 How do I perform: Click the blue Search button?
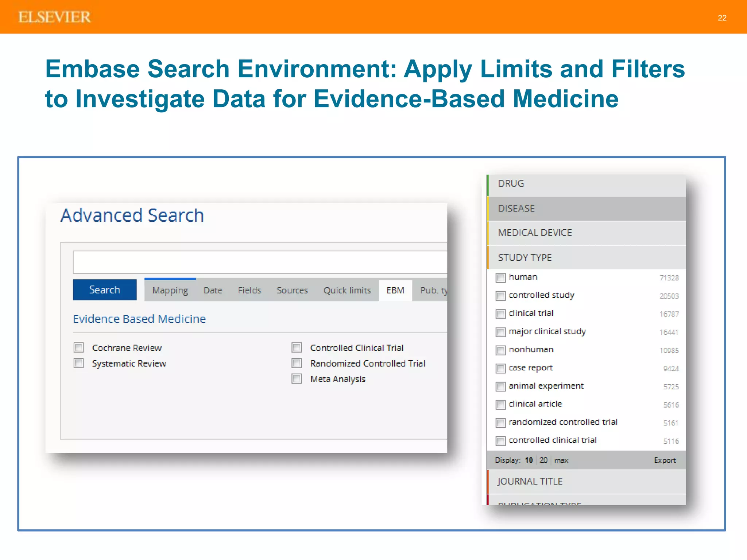[x=105, y=290]
